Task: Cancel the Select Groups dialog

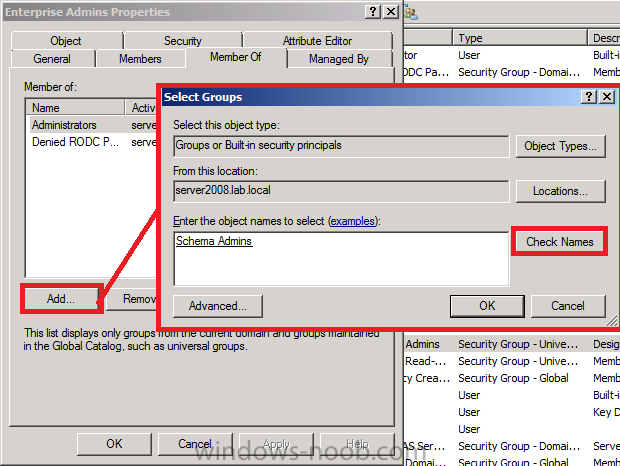Action: pyautogui.click(x=568, y=306)
